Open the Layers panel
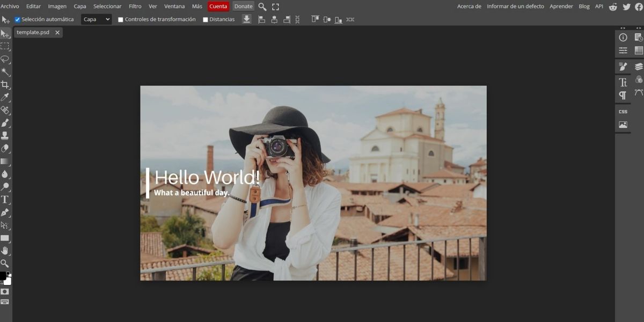Screen dimensions: 644x322 pos(639,66)
